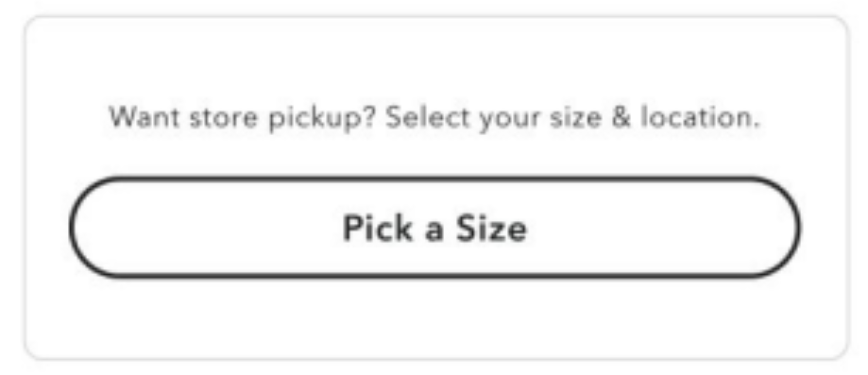Click the "Want store pickup?" question text
Screen dimensions: 868x375
(x=243, y=118)
